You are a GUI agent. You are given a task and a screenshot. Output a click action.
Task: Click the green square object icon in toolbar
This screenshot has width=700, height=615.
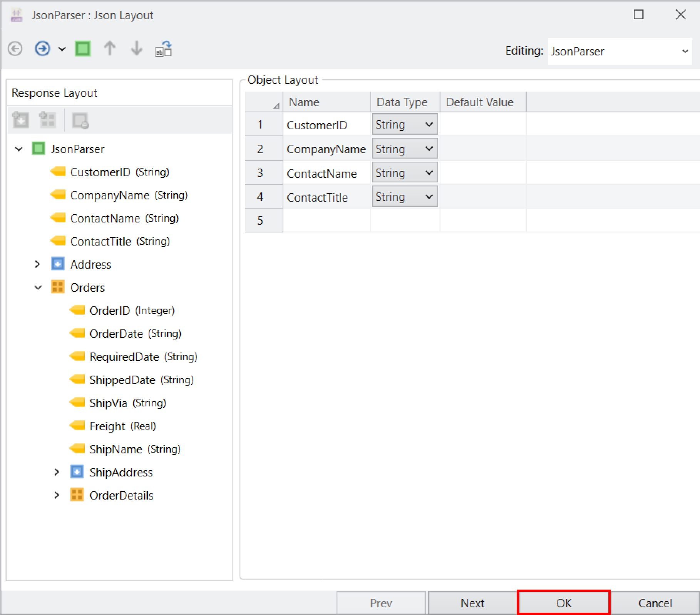[83, 49]
